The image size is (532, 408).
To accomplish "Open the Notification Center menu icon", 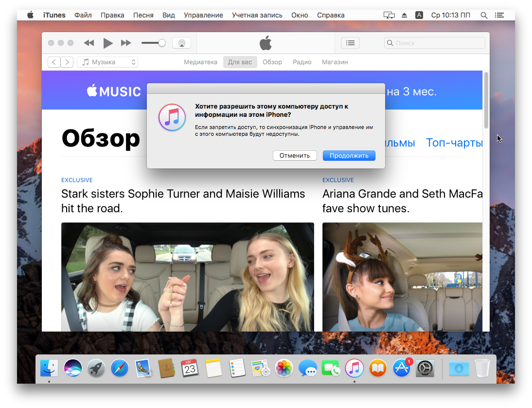I will 499,15.
